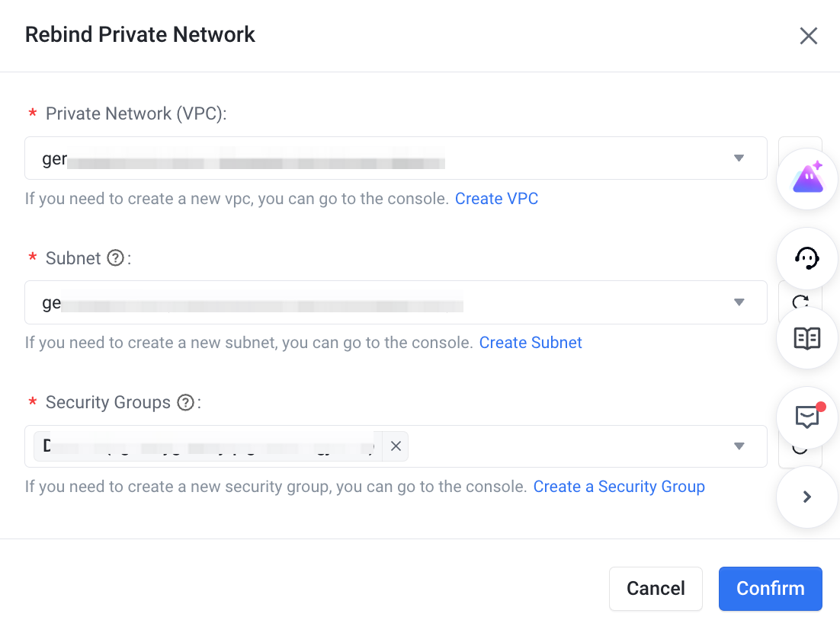840x620 pixels.
Task: Follow the Create Subnet link
Action: (x=531, y=343)
